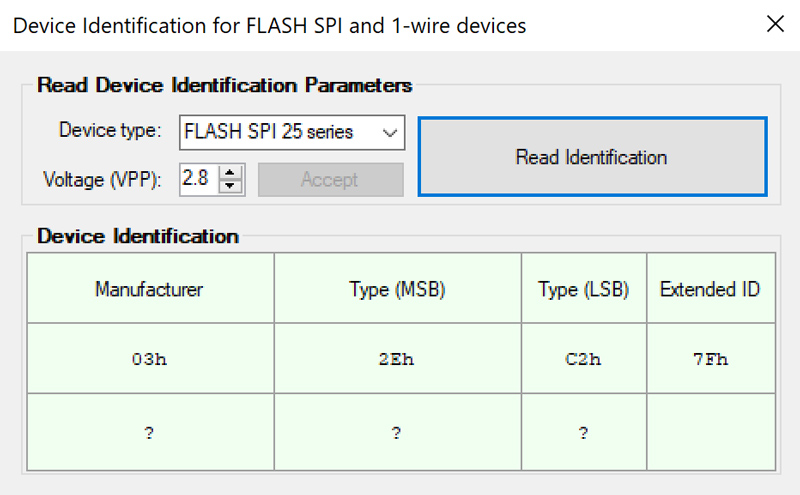Click the Voltage (VPP) 2.8 value field
Screen dimensions: 800x495
point(197,180)
